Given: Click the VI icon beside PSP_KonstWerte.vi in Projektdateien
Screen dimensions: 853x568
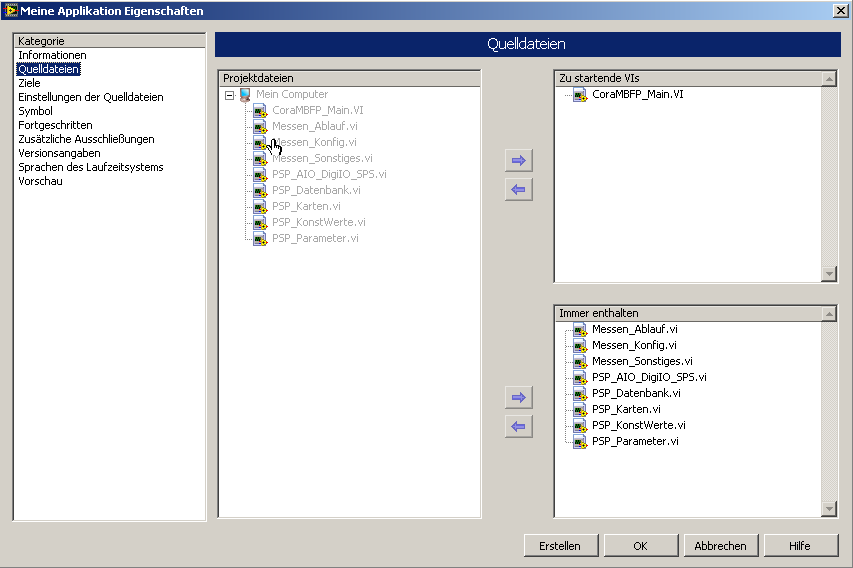Looking at the screenshot, I should pyautogui.click(x=260, y=223).
